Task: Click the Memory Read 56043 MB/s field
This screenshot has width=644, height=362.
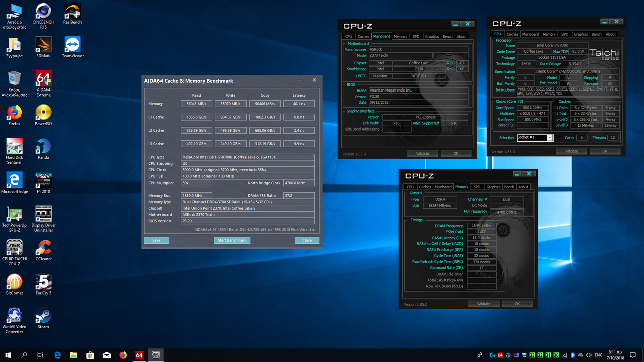Action: 196,104
